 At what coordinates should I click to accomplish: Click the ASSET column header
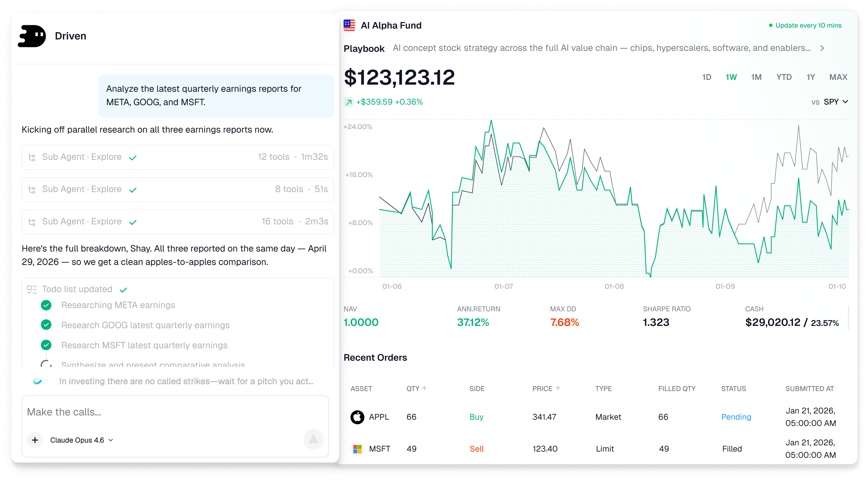361,389
